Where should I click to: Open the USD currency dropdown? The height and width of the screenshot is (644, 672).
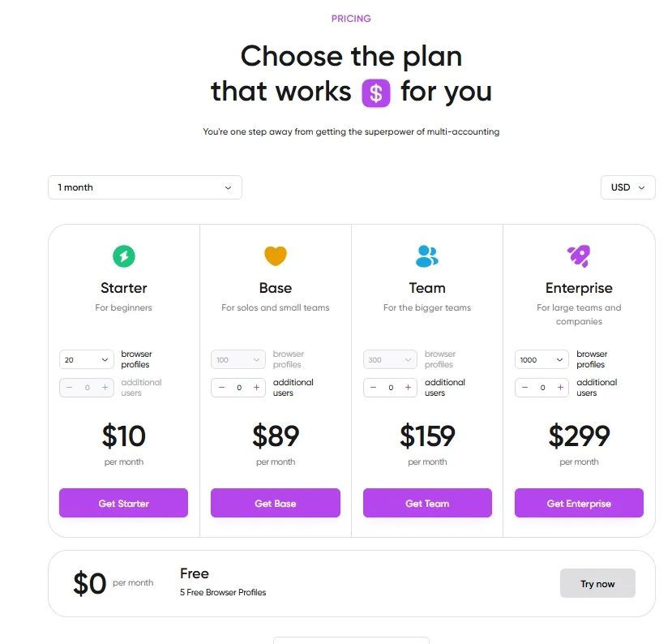[x=627, y=187]
